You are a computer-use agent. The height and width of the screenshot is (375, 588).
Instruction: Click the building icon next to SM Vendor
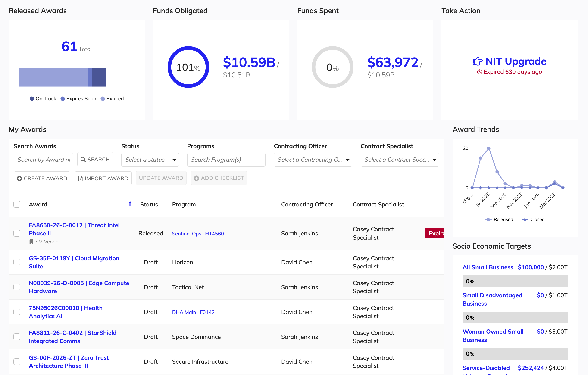click(x=31, y=242)
